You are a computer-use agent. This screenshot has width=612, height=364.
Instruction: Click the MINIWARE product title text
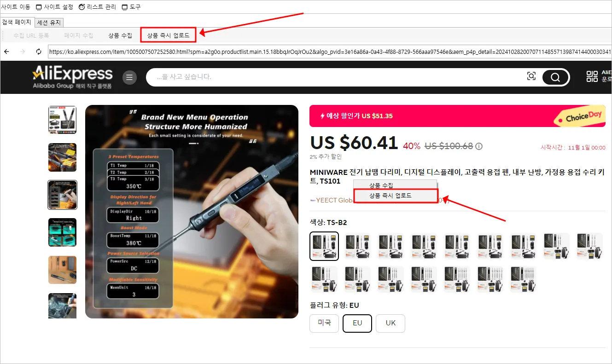click(x=457, y=177)
